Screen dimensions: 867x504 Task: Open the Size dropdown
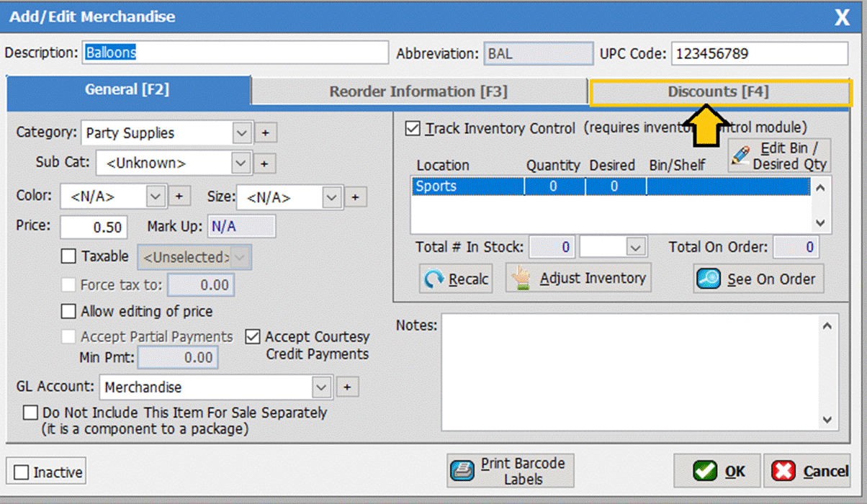pos(331,197)
